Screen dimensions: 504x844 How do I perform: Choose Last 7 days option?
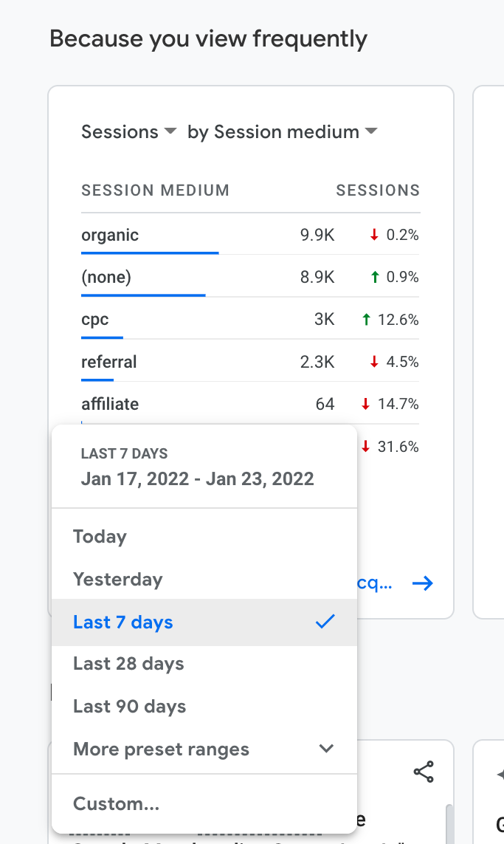[x=123, y=622]
